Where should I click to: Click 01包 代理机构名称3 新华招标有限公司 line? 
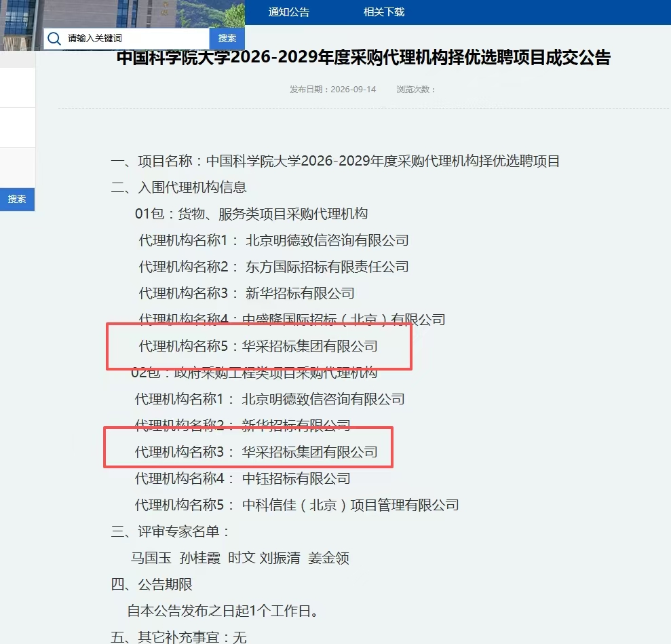click(246, 294)
